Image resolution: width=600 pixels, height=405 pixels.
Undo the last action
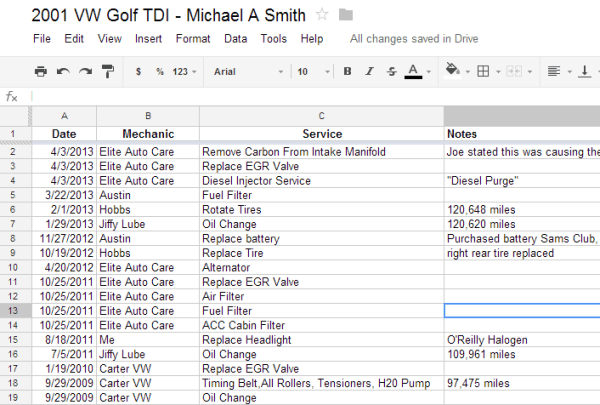(x=63, y=72)
